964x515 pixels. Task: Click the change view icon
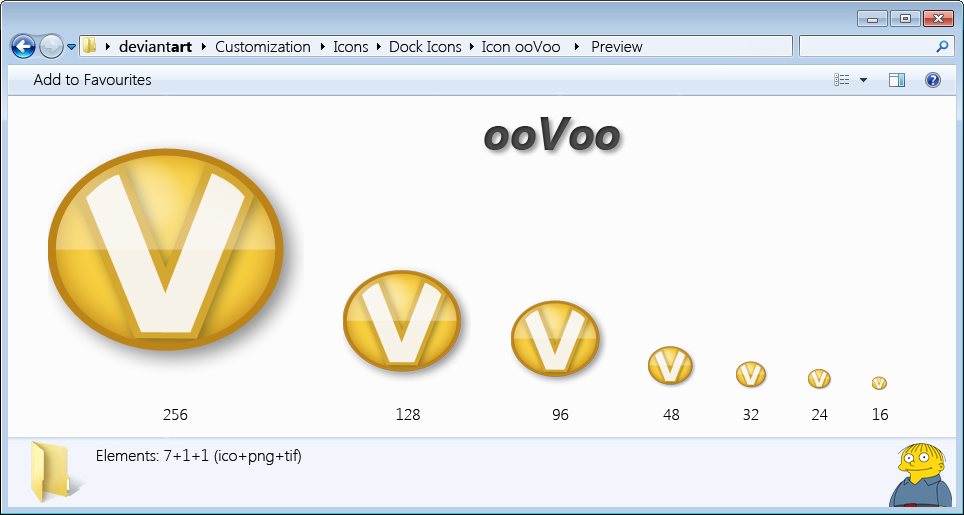[842, 80]
